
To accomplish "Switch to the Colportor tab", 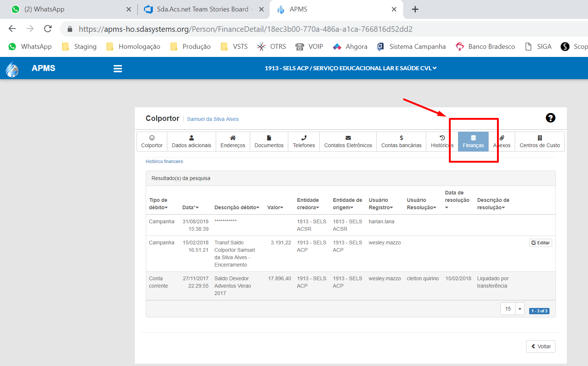I will [x=152, y=142].
